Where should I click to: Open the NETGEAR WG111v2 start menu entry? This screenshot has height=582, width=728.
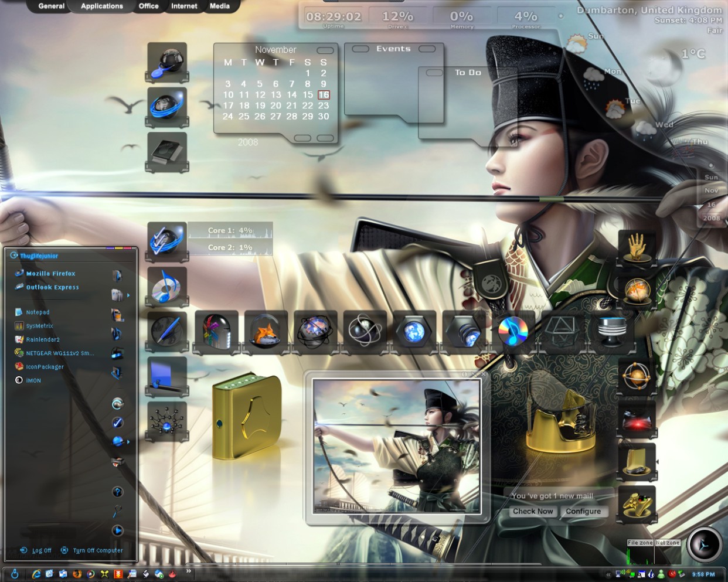(x=54, y=353)
